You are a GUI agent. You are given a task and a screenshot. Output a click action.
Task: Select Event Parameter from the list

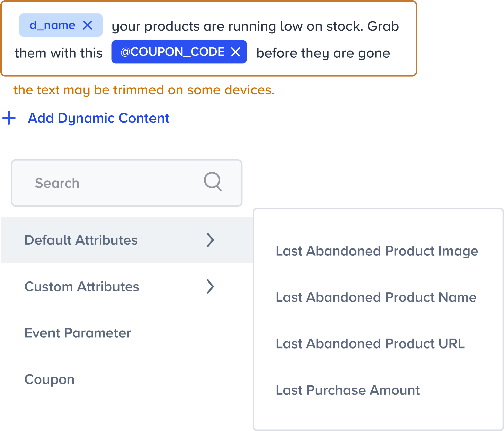[x=77, y=333]
